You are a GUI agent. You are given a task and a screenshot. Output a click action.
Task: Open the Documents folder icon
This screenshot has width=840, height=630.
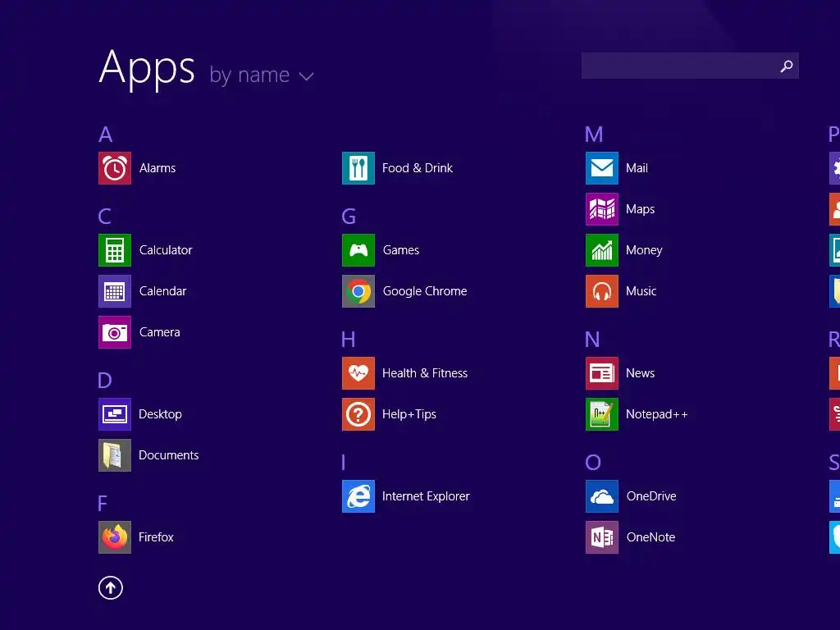[115, 455]
